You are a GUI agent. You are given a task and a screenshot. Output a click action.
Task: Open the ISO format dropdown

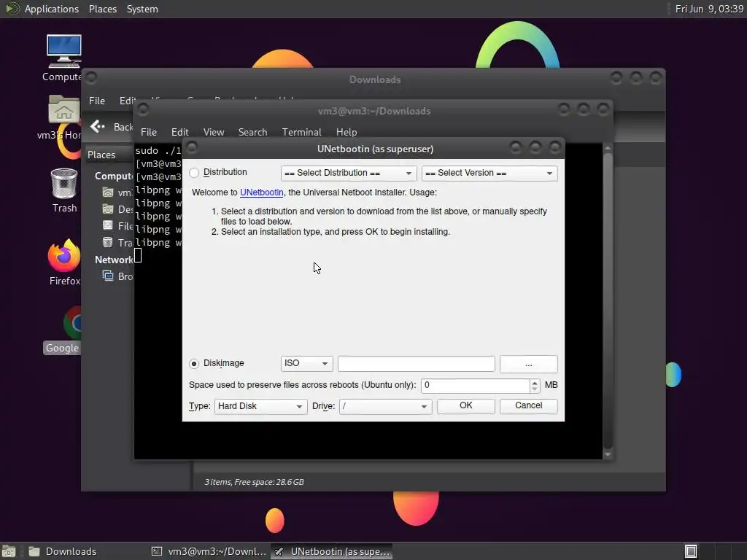click(307, 363)
